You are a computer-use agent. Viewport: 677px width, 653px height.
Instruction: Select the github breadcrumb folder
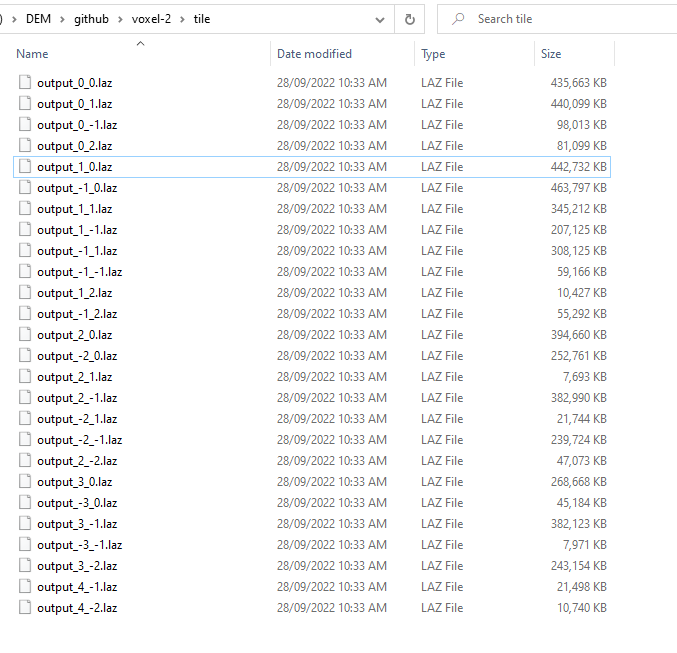click(x=91, y=19)
